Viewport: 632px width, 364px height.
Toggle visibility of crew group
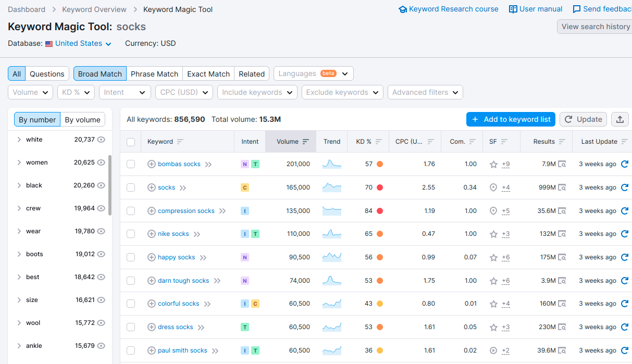tap(101, 208)
